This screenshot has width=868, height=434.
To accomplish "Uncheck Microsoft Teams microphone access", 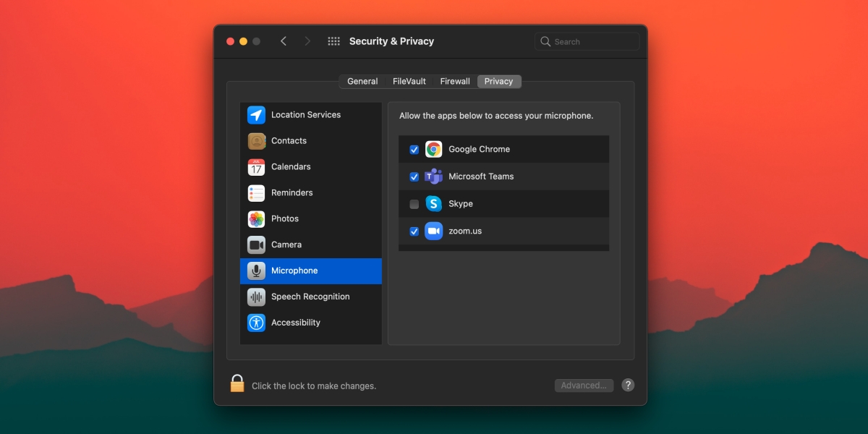I will (x=414, y=176).
